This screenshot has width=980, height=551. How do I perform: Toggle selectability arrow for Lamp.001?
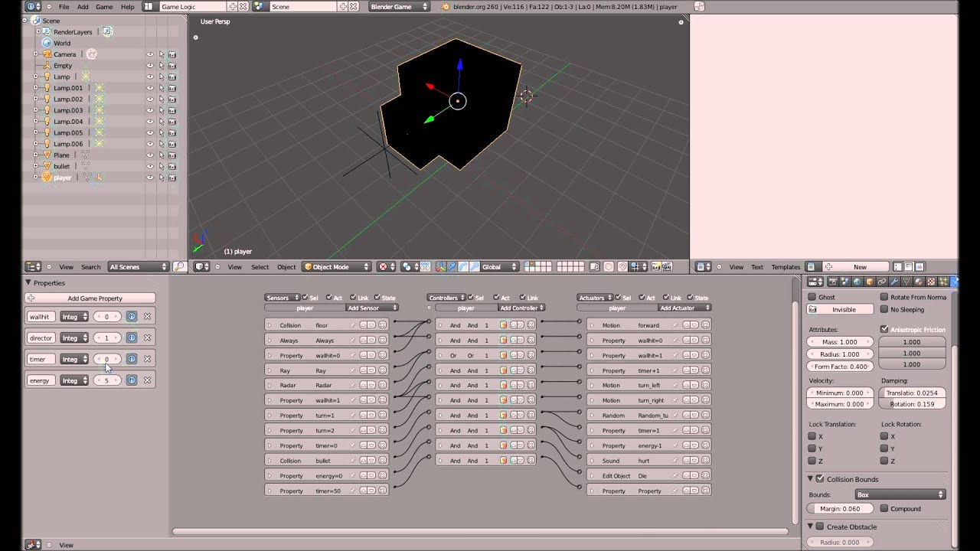(162, 88)
